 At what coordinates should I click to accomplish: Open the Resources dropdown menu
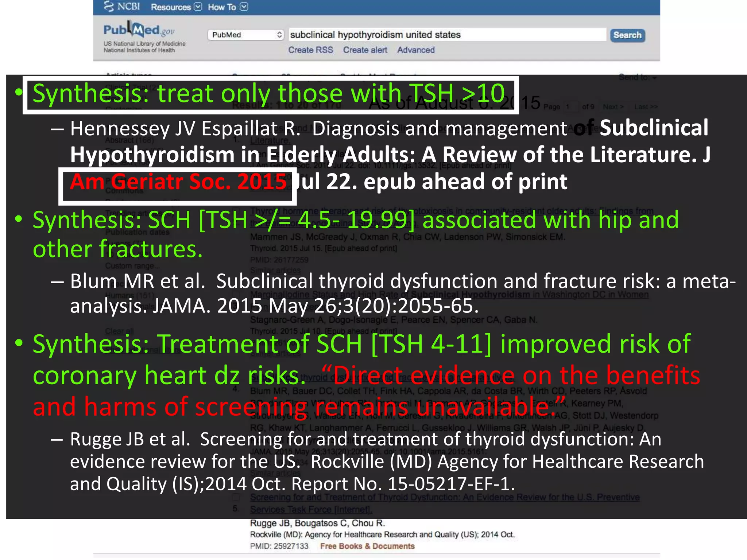point(176,7)
